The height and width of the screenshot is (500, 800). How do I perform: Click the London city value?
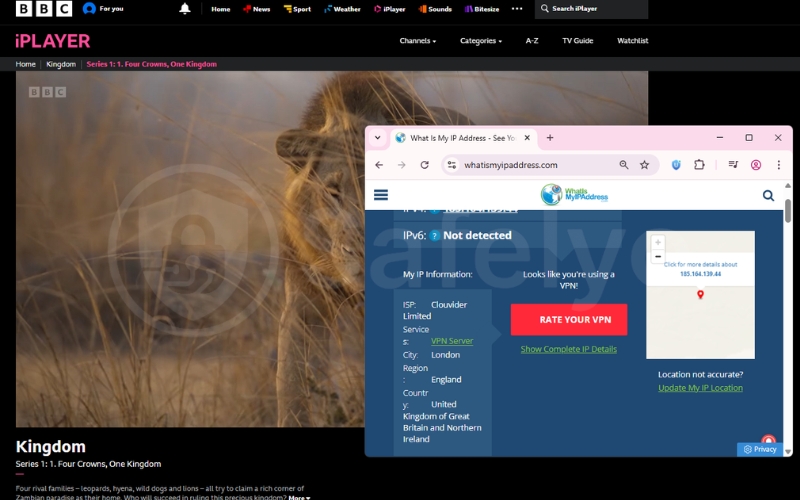[x=445, y=355]
